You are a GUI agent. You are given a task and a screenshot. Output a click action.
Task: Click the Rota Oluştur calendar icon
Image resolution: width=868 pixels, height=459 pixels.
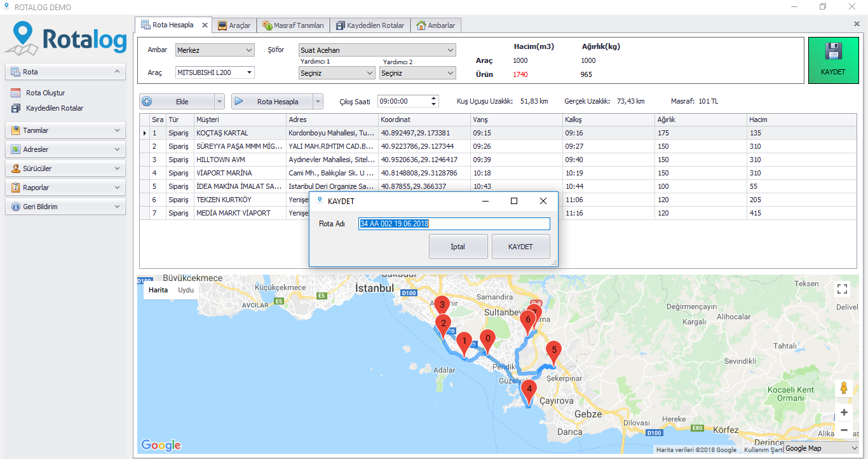pyautogui.click(x=15, y=93)
